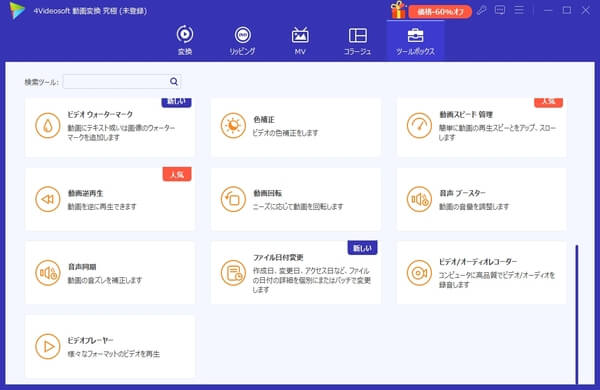Open the MV tab

click(x=300, y=40)
